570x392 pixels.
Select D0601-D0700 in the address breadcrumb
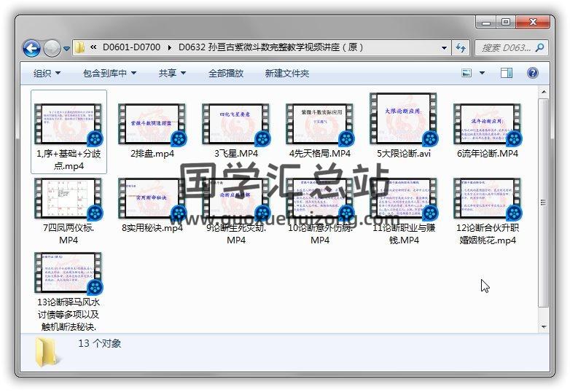tap(131, 47)
